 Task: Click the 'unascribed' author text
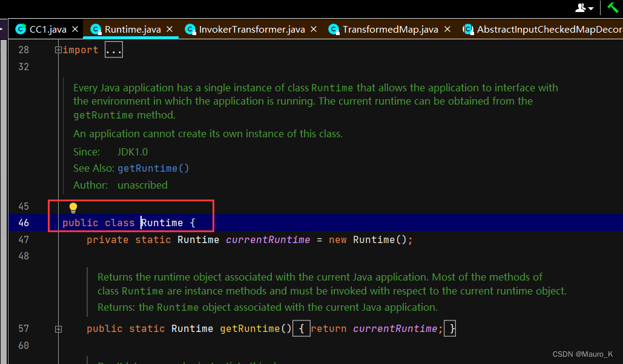142,186
